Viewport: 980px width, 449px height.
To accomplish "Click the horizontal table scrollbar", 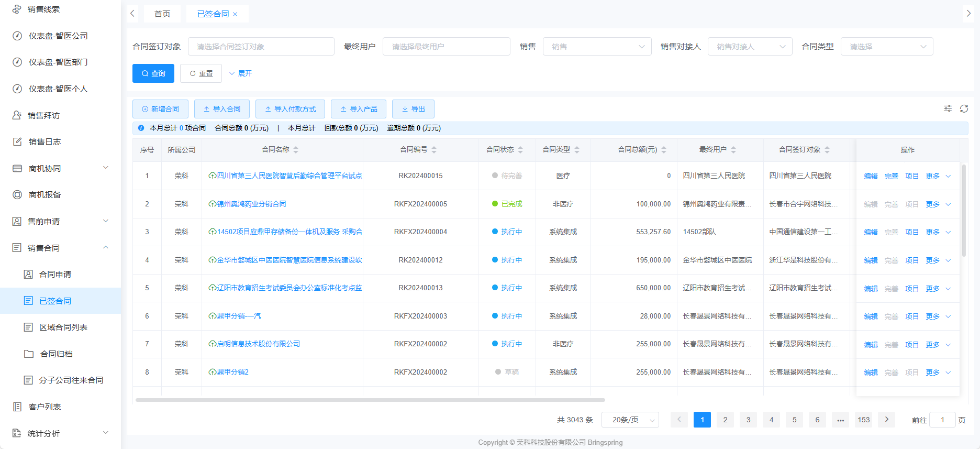I will (370, 400).
